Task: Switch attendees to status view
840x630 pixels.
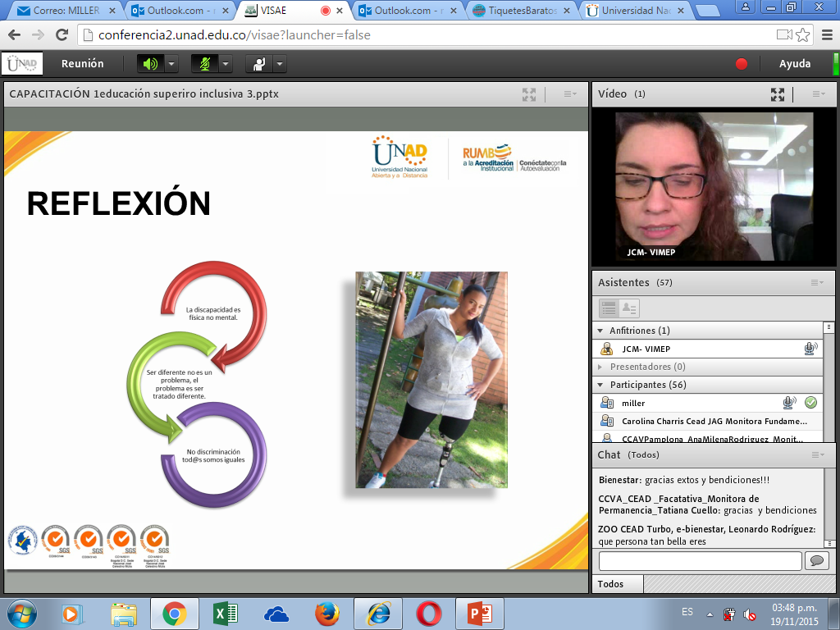Action: [x=630, y=308]
